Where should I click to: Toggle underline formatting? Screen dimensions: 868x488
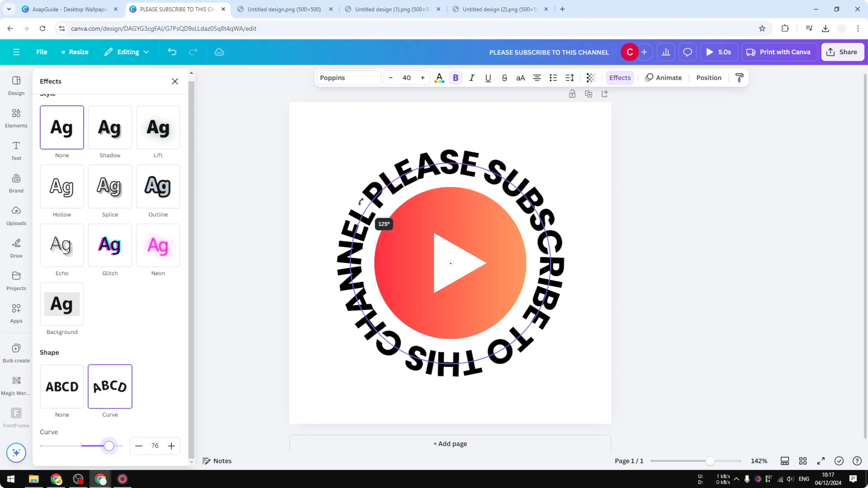point(488,78)
